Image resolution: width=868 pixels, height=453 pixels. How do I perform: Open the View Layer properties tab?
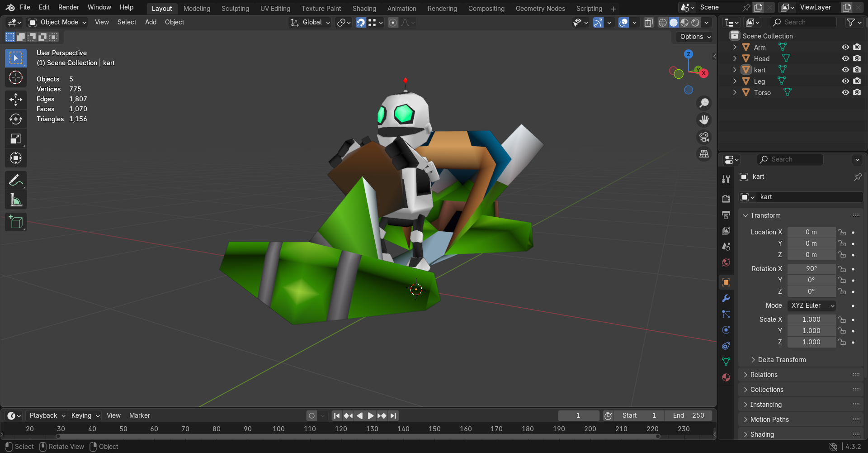pos(726,231)
